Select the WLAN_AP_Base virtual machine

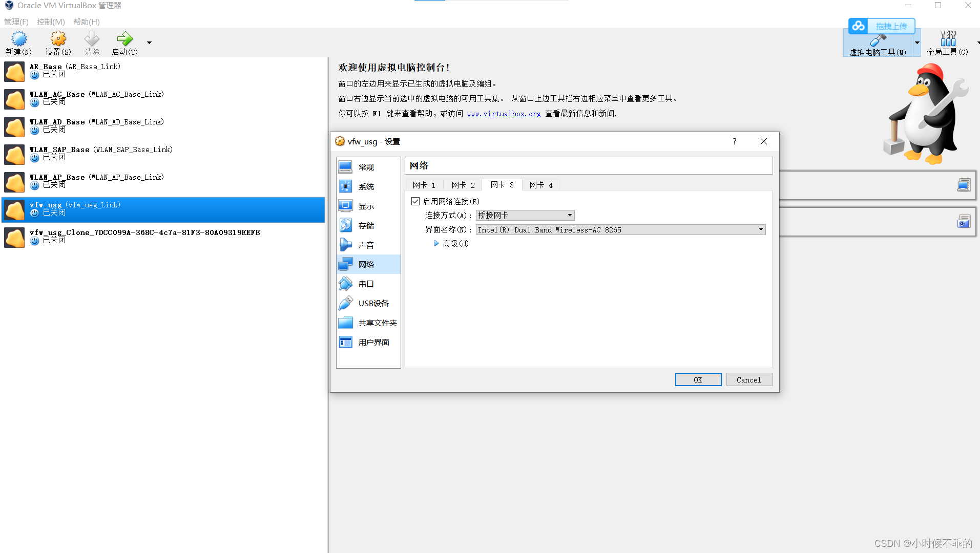point(163,182)
